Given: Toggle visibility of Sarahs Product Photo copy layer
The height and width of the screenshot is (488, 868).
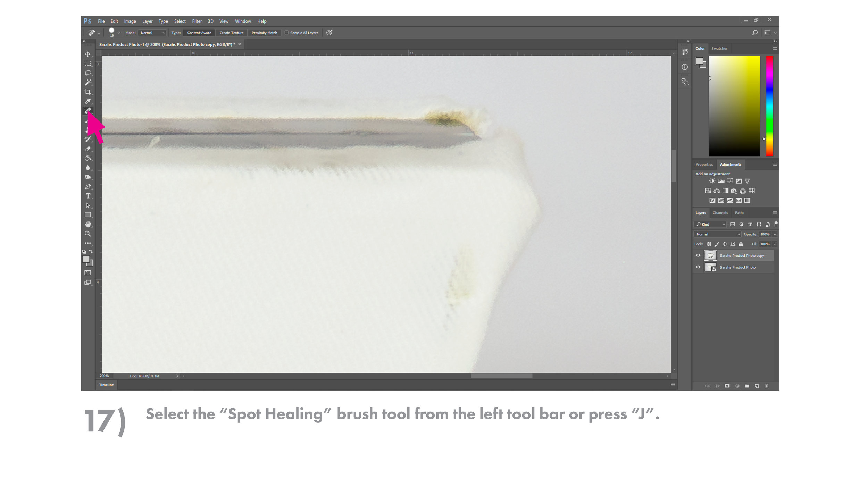Looking at the screenshot, I should tap(698, 255).
